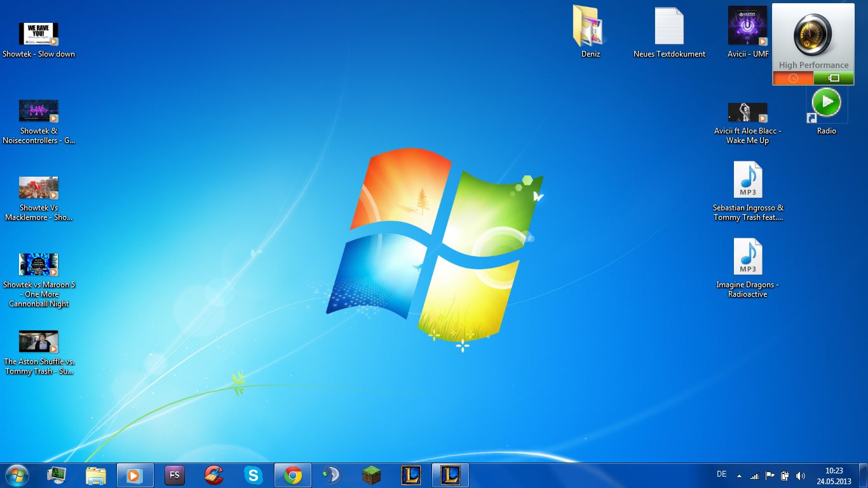
Task: Show hidden system tray icons
Action: click(x=739, y=476)
